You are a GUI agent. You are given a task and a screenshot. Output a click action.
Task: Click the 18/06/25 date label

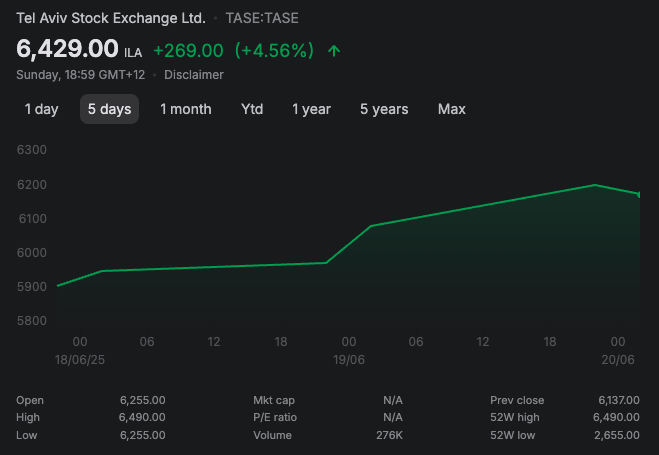coord(80,360)
